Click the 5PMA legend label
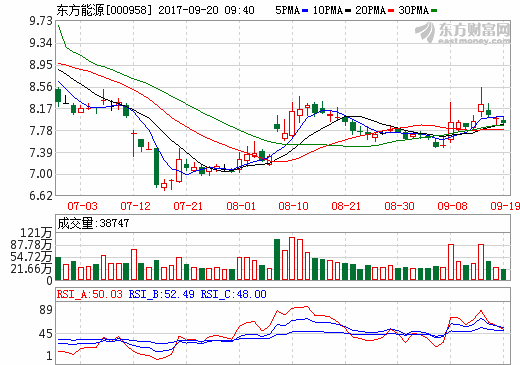 [287, 10]
